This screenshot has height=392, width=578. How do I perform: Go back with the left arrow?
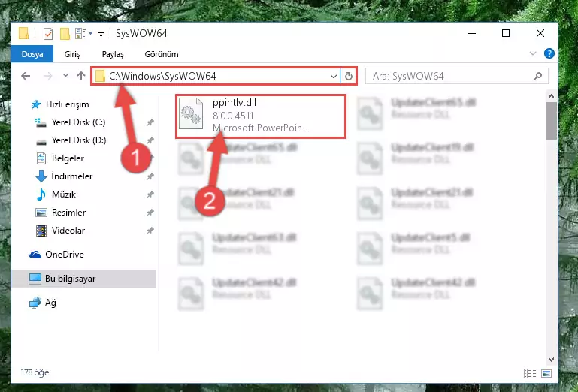pos(26,76)
